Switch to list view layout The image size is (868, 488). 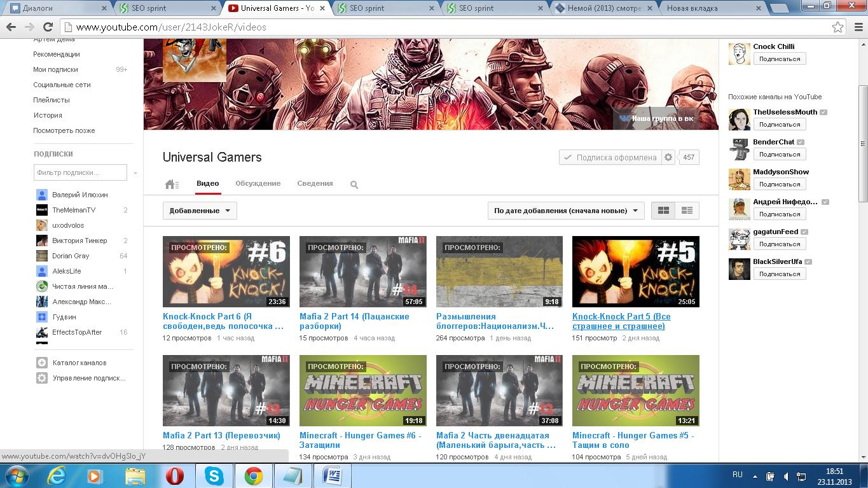[x=687, y=211]
